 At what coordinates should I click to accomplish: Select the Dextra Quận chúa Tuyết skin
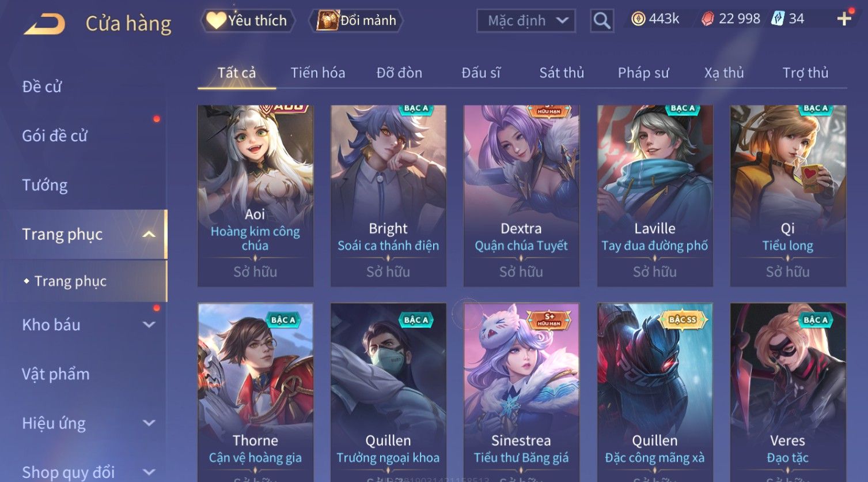pyautogui.click(x=521, y=195)
